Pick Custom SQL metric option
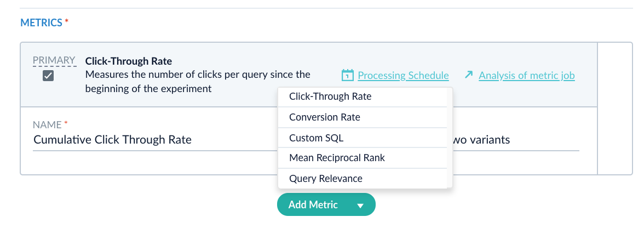Screen dimensions: 644x228 coord(316,138)
